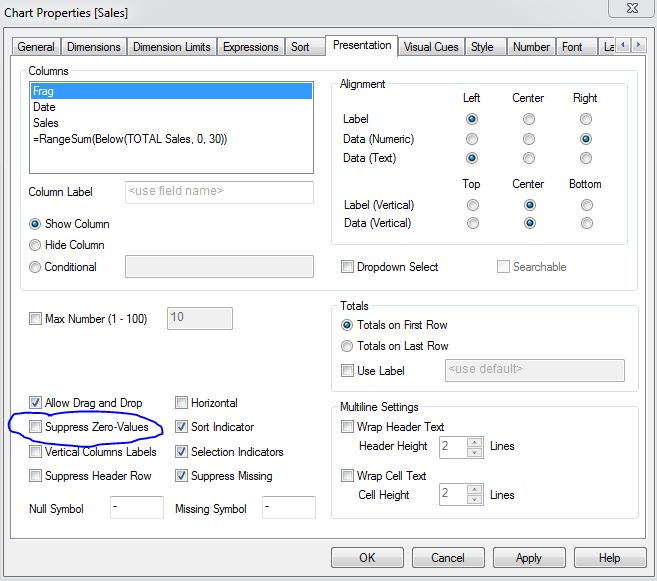
Task: Enable Use Label checkbox in Totals
Action: tap(347, 371)
